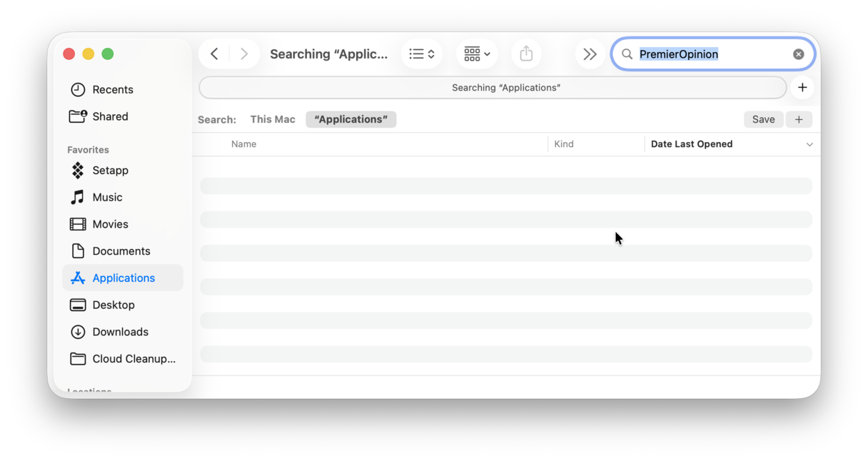Screen dimensions: 868x461
Task: Click the magnifying glass search icon
Action: point(627,54)
